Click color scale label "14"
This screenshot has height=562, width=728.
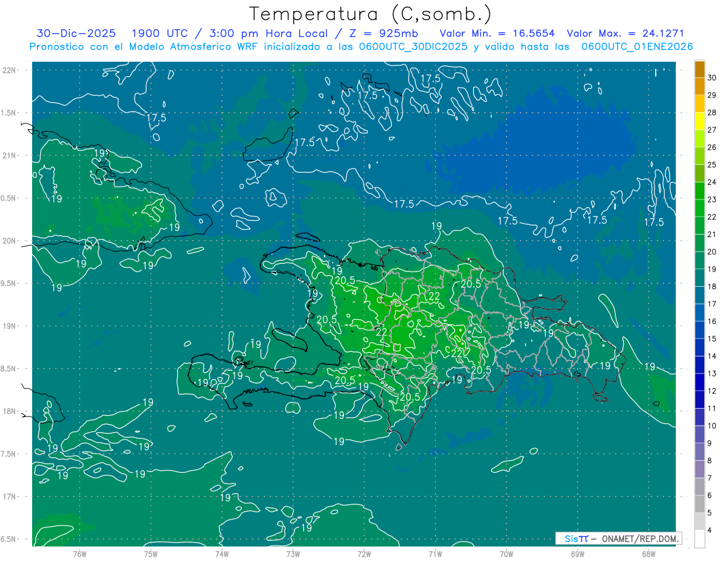(x=712, y=356)
